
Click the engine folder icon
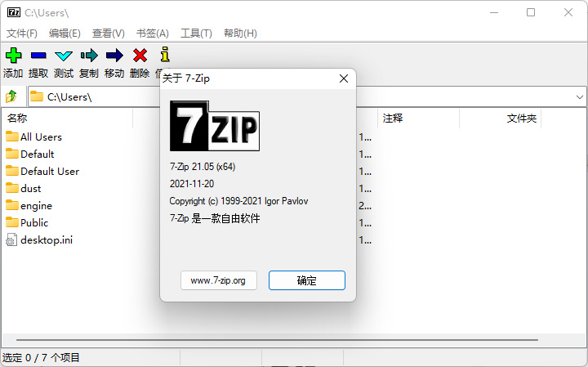12,205
